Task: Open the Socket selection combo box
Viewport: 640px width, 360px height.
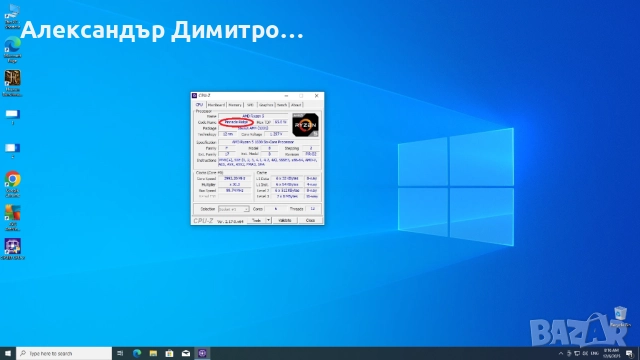Action: (x=233, y=209)
